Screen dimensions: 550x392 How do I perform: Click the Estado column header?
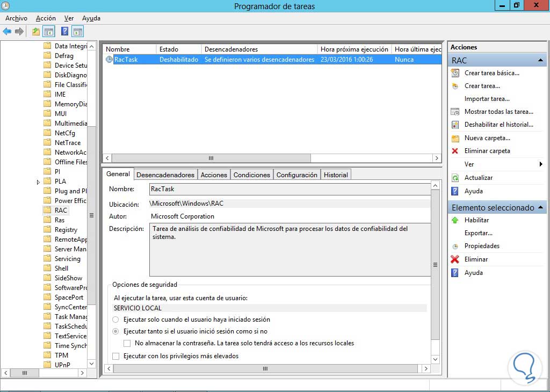click(179, 49)
